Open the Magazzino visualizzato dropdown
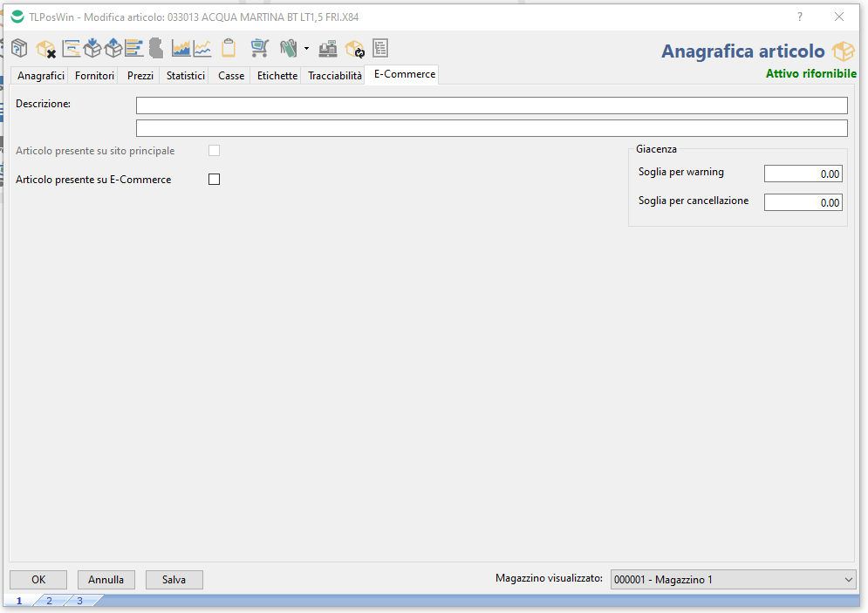The height and width of the screenshot is (613, 868). (x=733, y=579)
